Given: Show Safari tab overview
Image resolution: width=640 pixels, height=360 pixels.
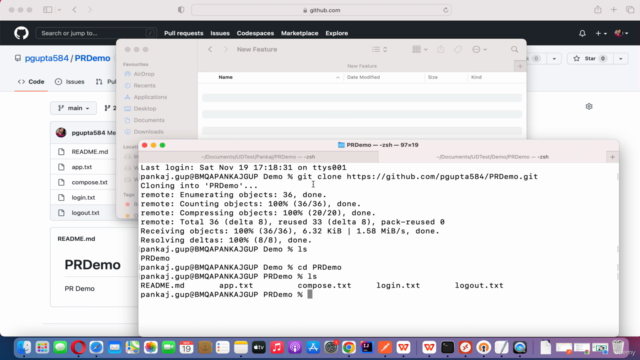Looking at the screenshot, I should (630, 10).
